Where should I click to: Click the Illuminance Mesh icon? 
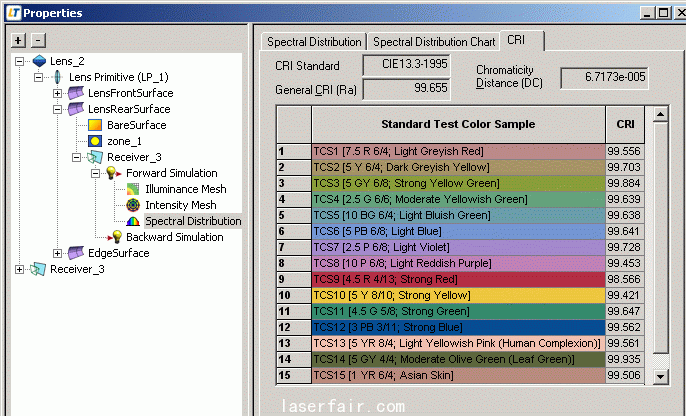133,189
